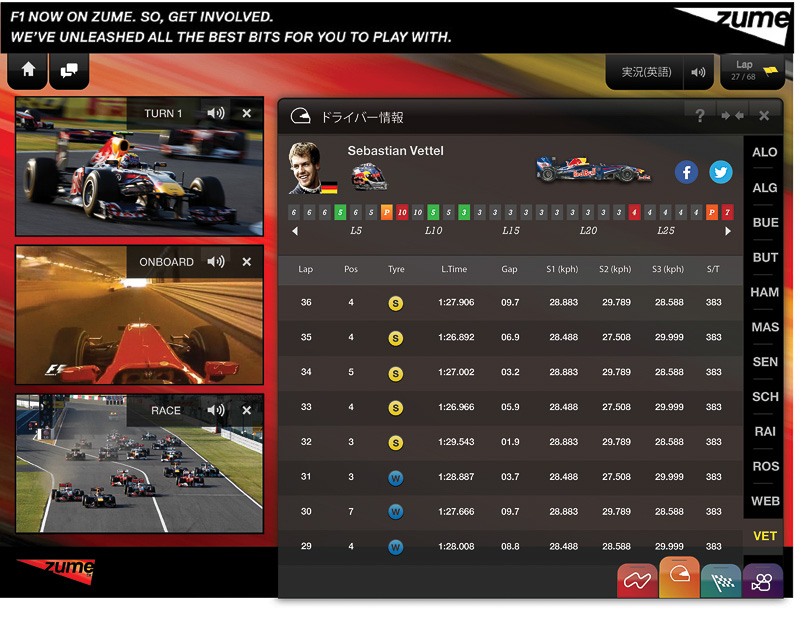Open the chat bubbles icon

tap(69, 70)
